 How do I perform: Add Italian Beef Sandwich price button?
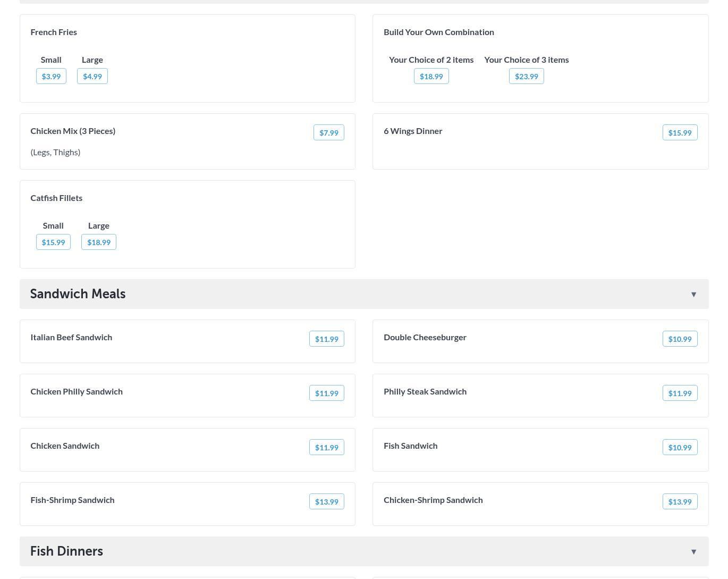pos(326,339)
